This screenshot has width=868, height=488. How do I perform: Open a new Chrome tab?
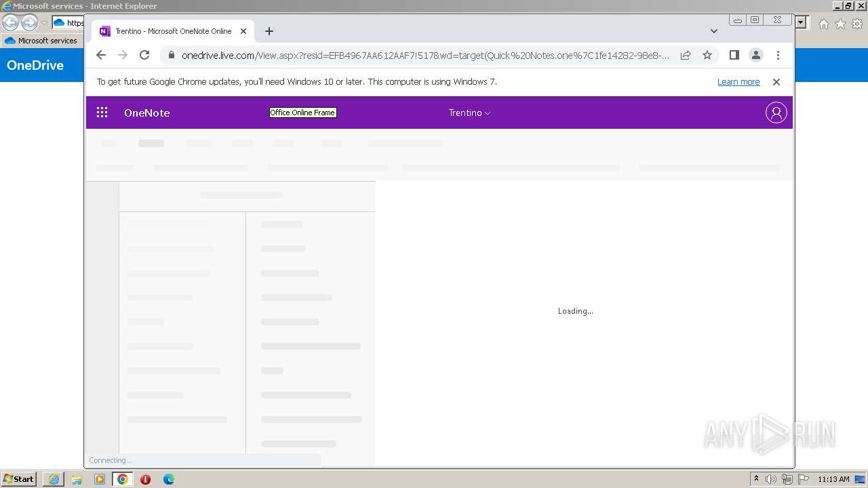click(x=269, y=31)
